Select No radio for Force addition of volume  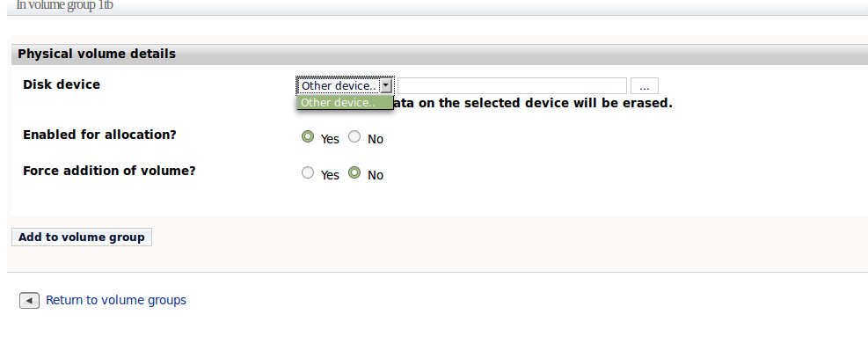tap(354, 173)
